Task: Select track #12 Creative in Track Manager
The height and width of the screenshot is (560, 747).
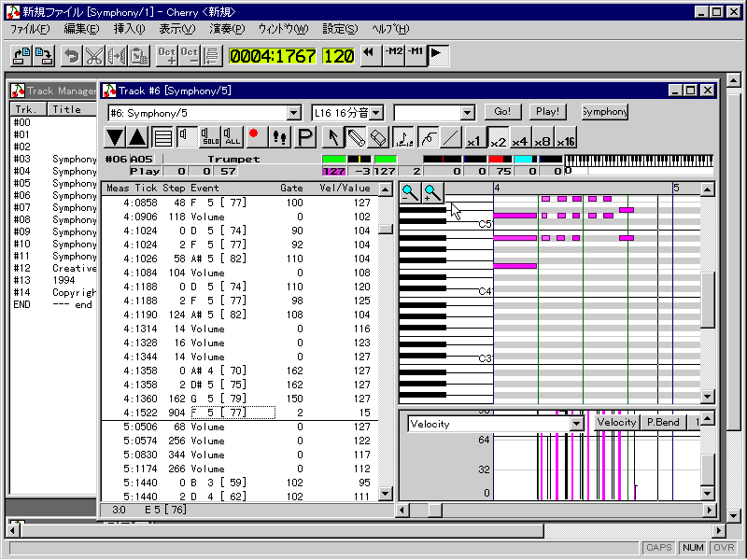Action: point(53,268)
